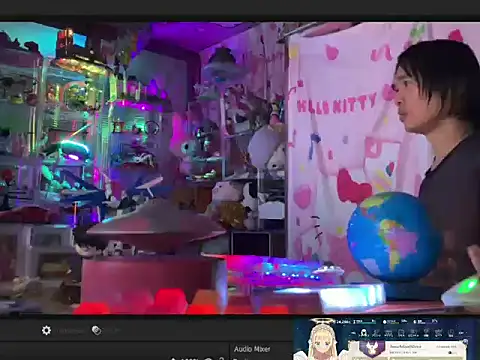Click the grayed Properties label text
This screenshot has height=360, width=480.
click(70, 331)
